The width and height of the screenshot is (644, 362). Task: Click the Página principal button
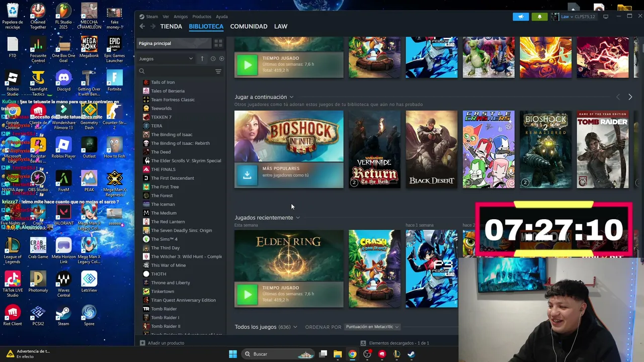pos(174,43)
